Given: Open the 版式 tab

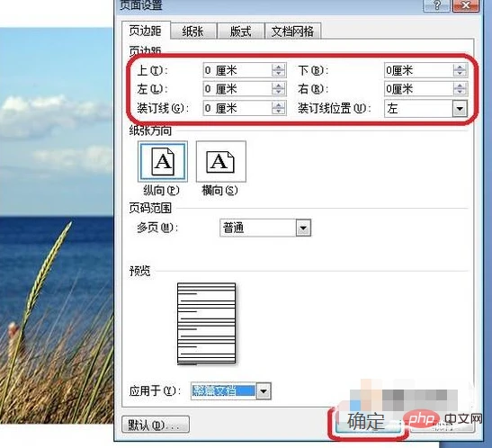Looking at the screenshot, I should pos(241,31).
